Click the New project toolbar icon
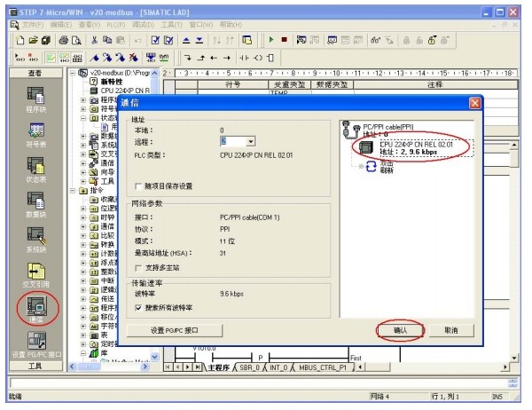532x410 pixels. coord(20,40)
